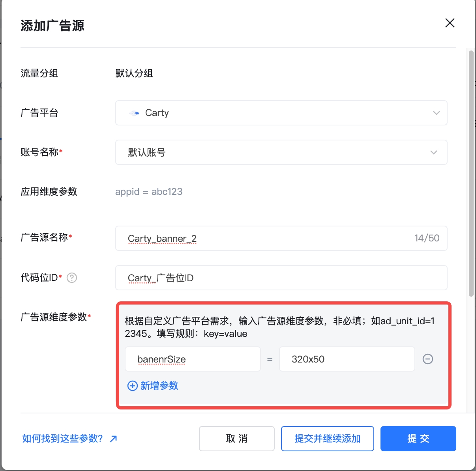Select the Carty option field to change platform
Screen dimensions: 476x471
click(281, 113)
